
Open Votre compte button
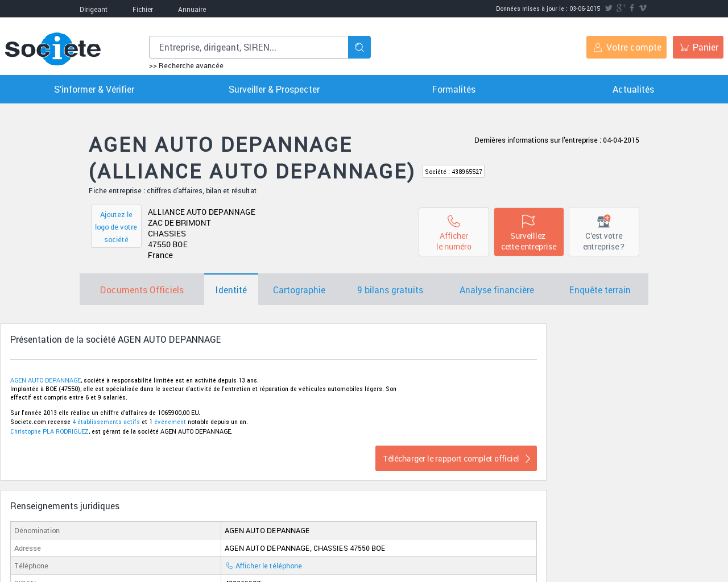coord(626,47)
